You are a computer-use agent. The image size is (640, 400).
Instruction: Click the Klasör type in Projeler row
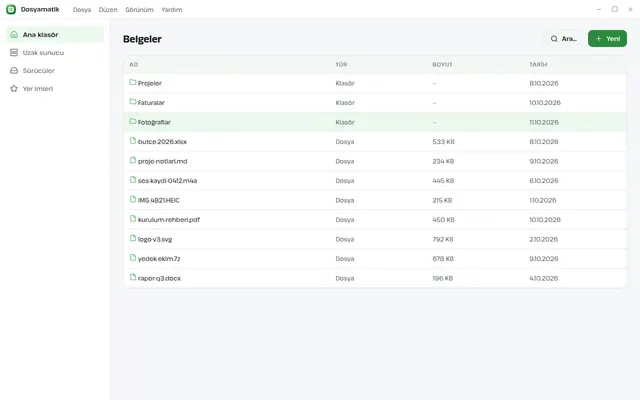click(x=345, y=83)
